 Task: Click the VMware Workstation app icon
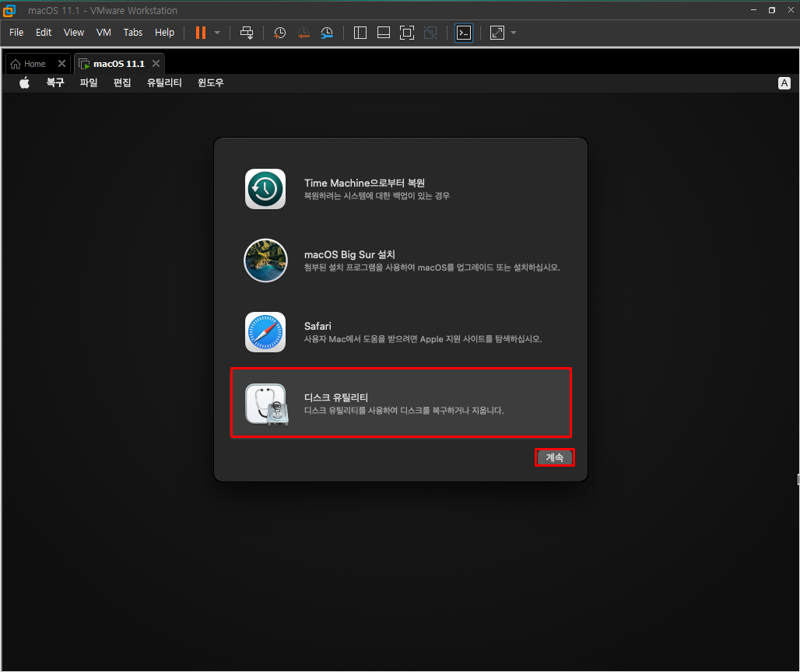[x=9, y=10]
